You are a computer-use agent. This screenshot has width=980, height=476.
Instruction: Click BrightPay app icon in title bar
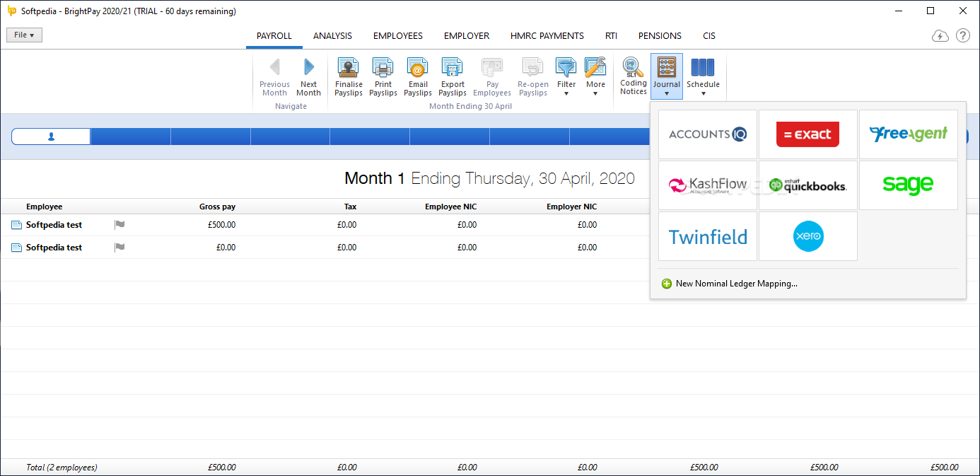(x=11, y=11)
